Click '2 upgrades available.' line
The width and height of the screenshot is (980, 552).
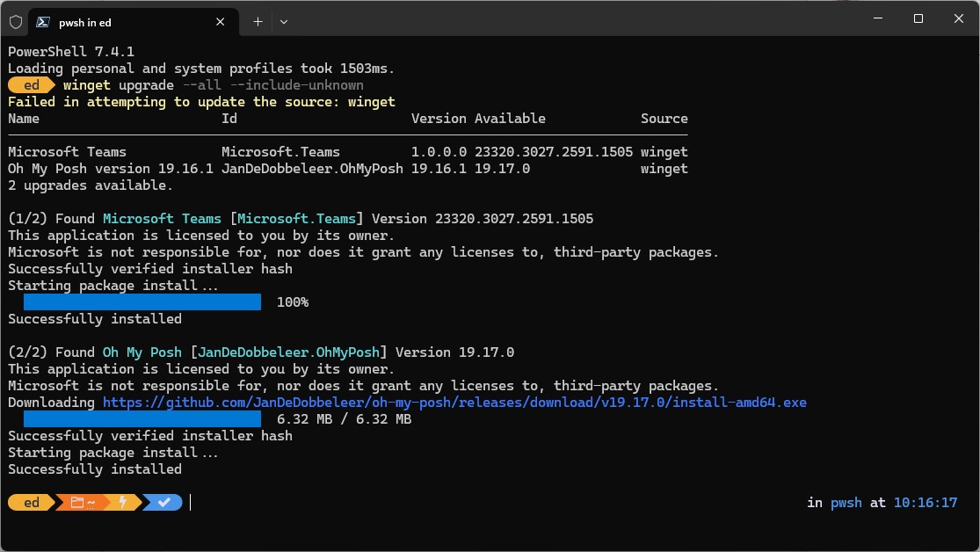tap(91, 185)
